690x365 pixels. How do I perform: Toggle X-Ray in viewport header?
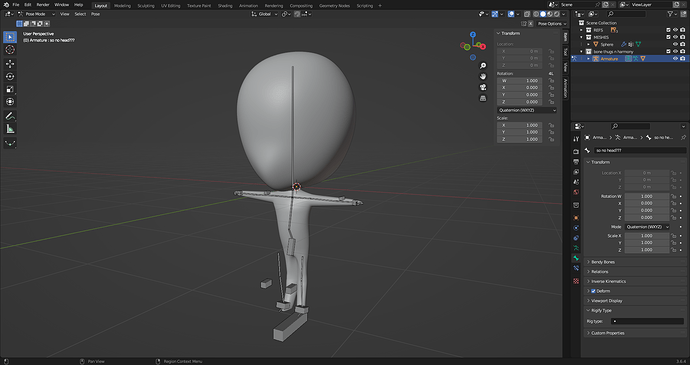pos(527,14)
